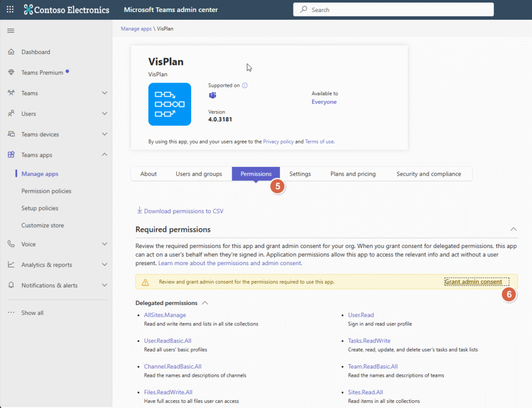
Task: Click the Microsoft Teams supported-on icon
Action: (x=212, y=95)
